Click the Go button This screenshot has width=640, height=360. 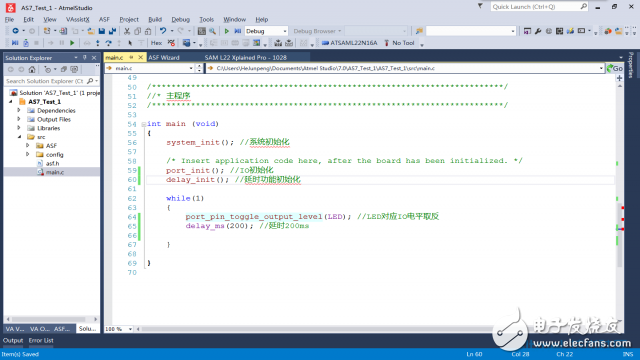(x=615, y=68)
